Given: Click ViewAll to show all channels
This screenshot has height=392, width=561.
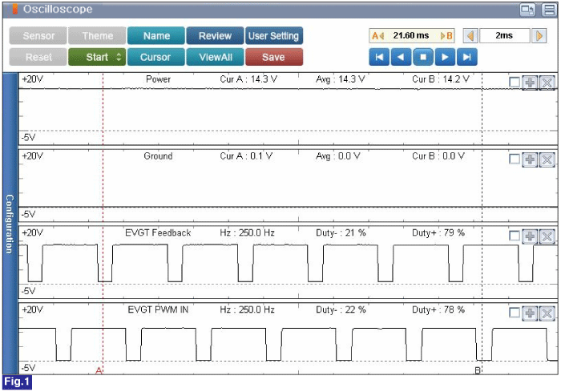Looking at the screenshot, I should coord(215,57).
